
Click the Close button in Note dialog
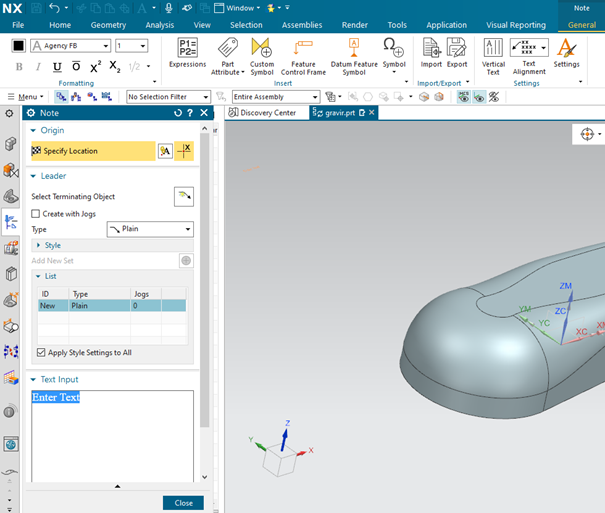[x=183, y=503]
